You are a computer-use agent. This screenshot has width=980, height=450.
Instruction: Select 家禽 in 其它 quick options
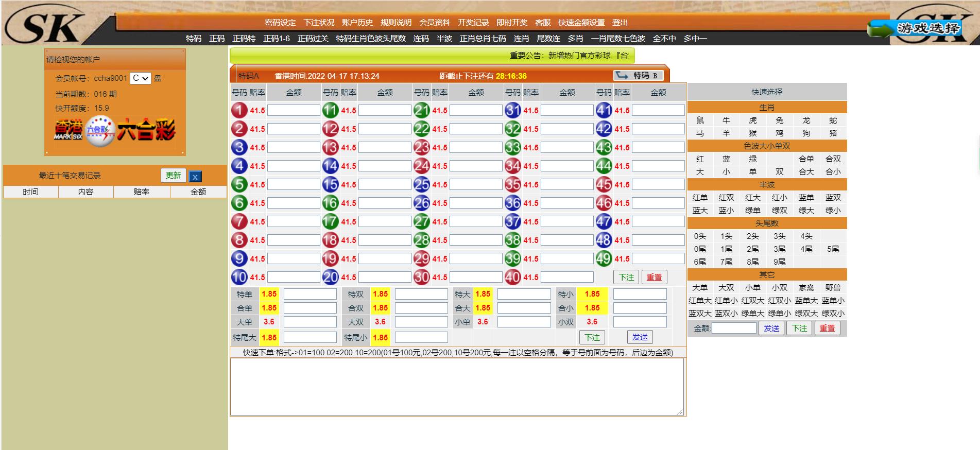click(806, 288)
